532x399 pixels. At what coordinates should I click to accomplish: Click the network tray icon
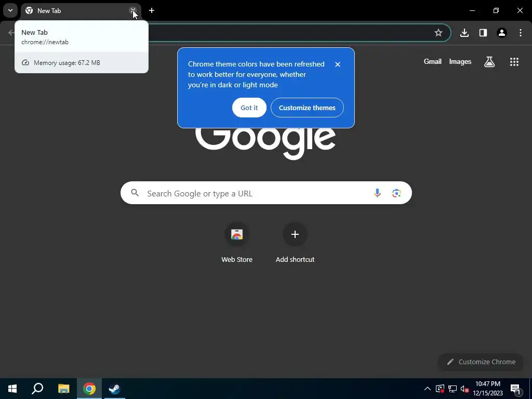(x=453, y=389)
